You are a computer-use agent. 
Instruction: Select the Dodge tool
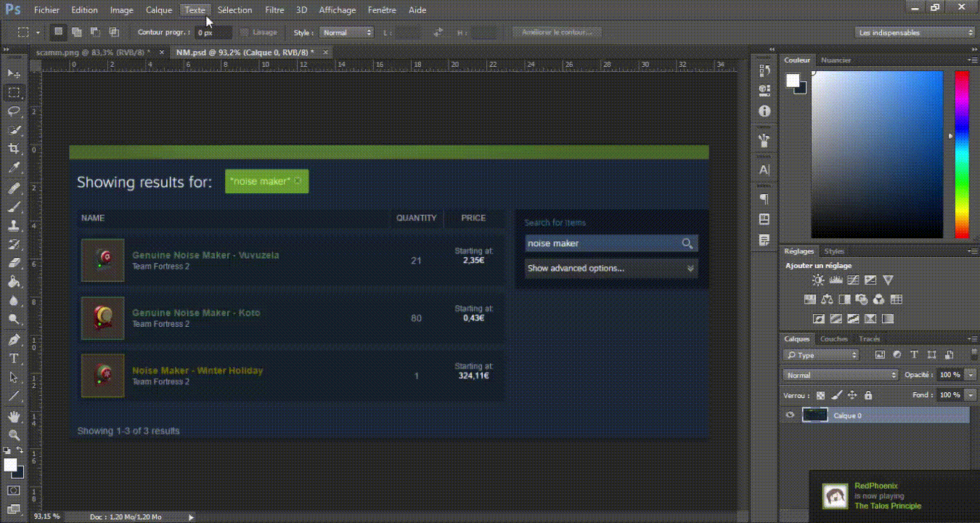point(14,320)
